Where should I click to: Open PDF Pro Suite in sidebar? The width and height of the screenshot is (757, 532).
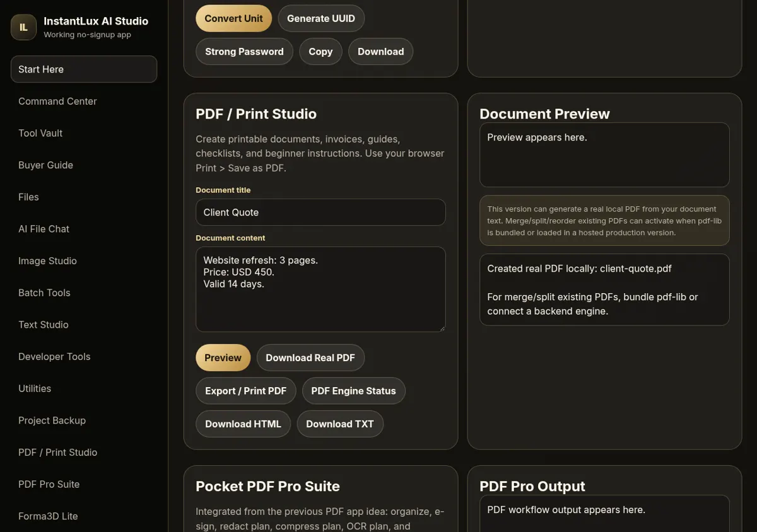(x=84, y=484)
